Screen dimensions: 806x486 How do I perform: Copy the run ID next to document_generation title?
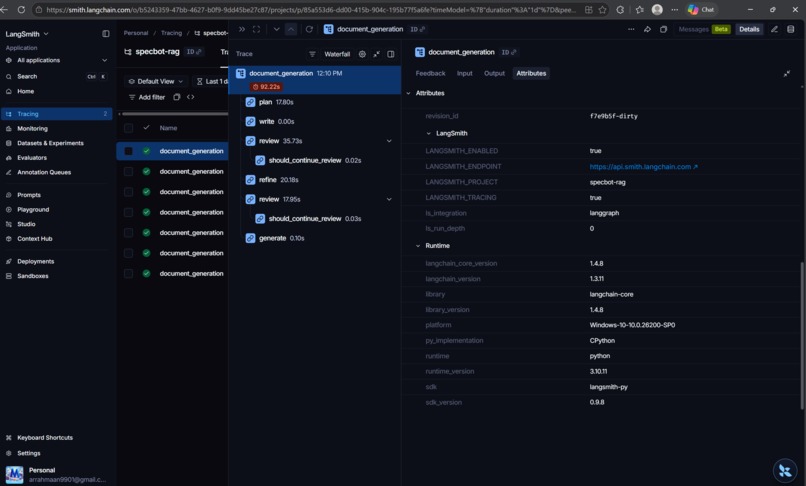tap(509, 52)
